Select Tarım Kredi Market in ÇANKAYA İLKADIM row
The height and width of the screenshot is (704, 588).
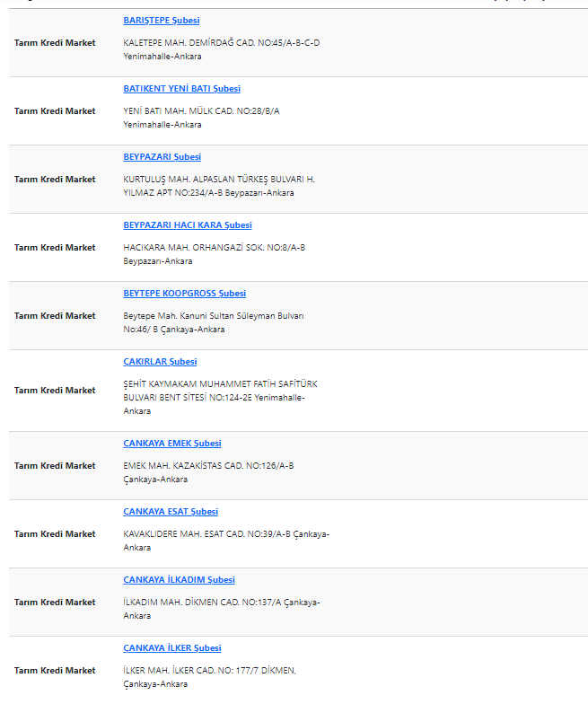(55, 603)
